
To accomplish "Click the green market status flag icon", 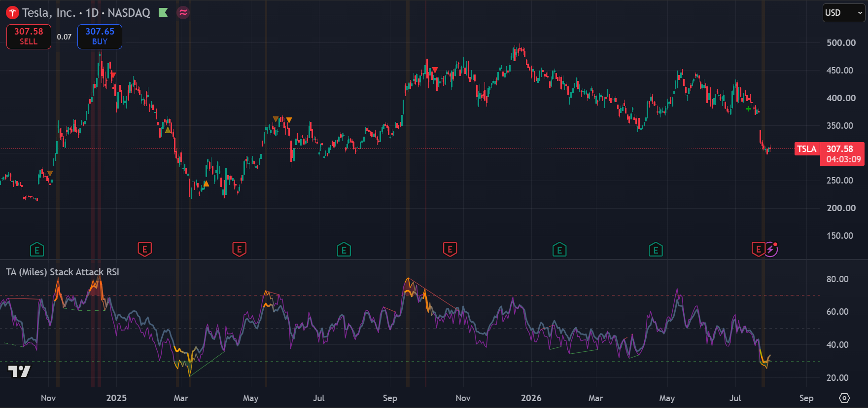I will coord(163,12).
